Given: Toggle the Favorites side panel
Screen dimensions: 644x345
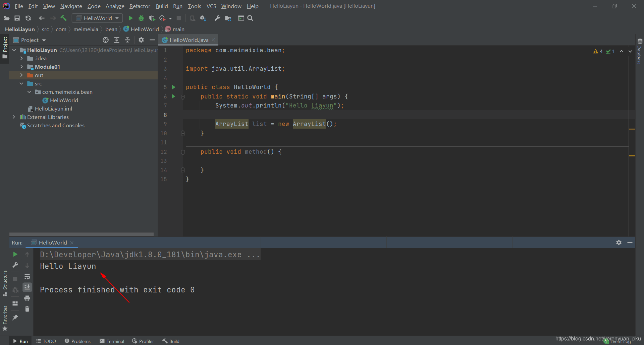Looking at the screenshot, I should pyautogui.click(x=5, y=318).
